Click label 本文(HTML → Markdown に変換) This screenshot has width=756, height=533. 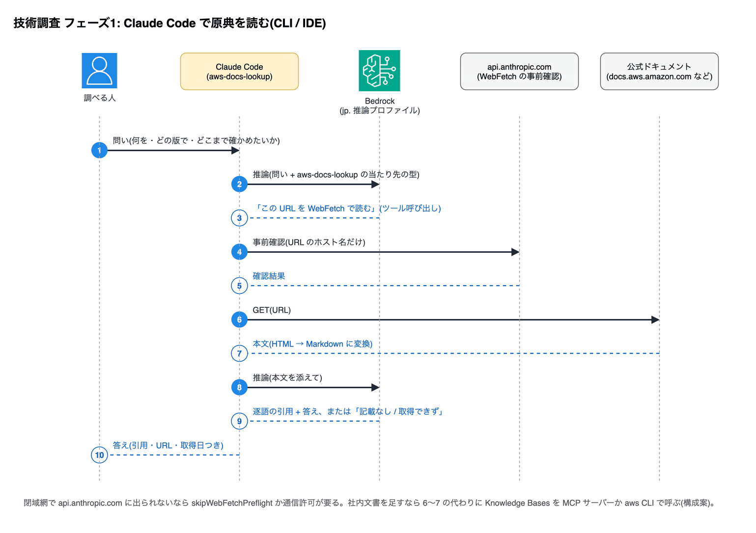[312, 344]
